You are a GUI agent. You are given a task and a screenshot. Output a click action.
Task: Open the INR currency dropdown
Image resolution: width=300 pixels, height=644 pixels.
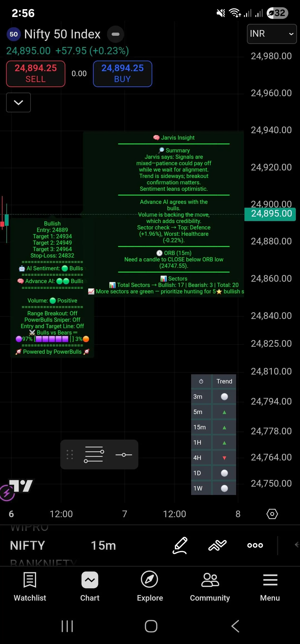tap(272, 34)
